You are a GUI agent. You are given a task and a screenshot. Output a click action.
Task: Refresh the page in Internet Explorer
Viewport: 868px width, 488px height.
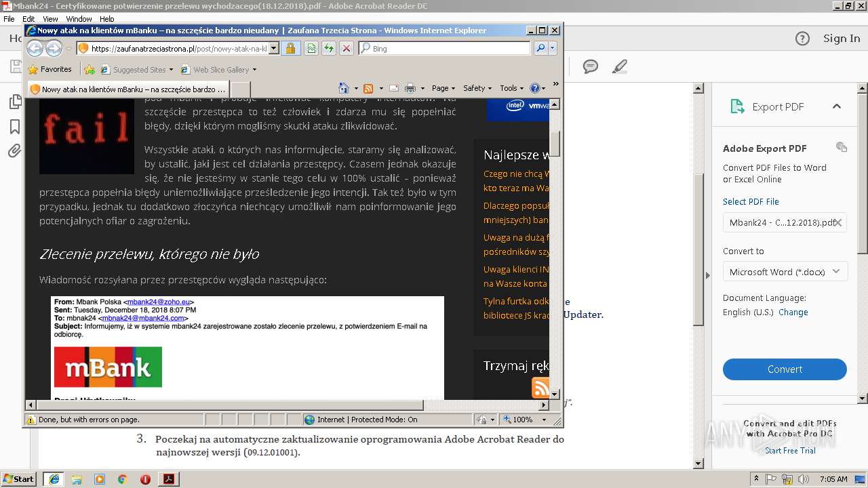(328, 48)
